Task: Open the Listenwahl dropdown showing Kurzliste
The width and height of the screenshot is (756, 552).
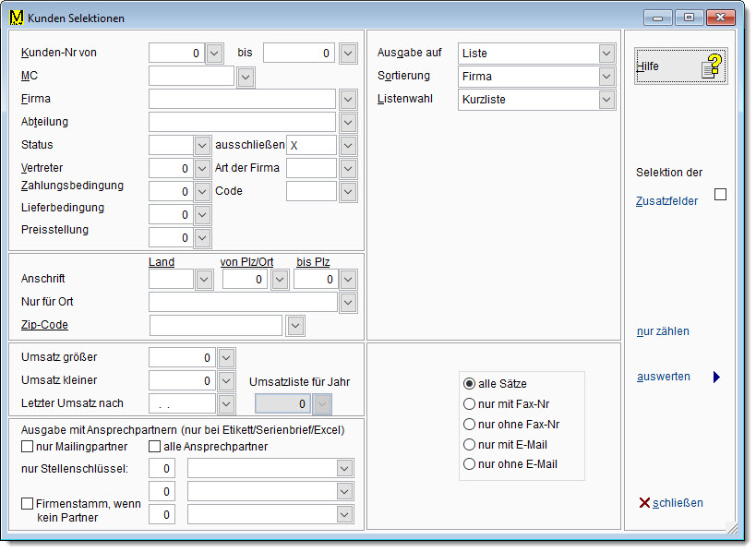Action: tap(606, 100)
